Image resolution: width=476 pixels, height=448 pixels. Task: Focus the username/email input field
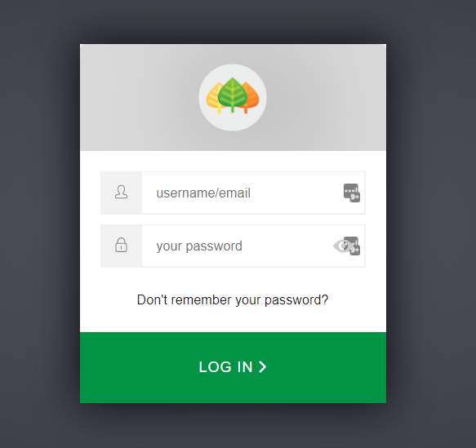(253, 193)
